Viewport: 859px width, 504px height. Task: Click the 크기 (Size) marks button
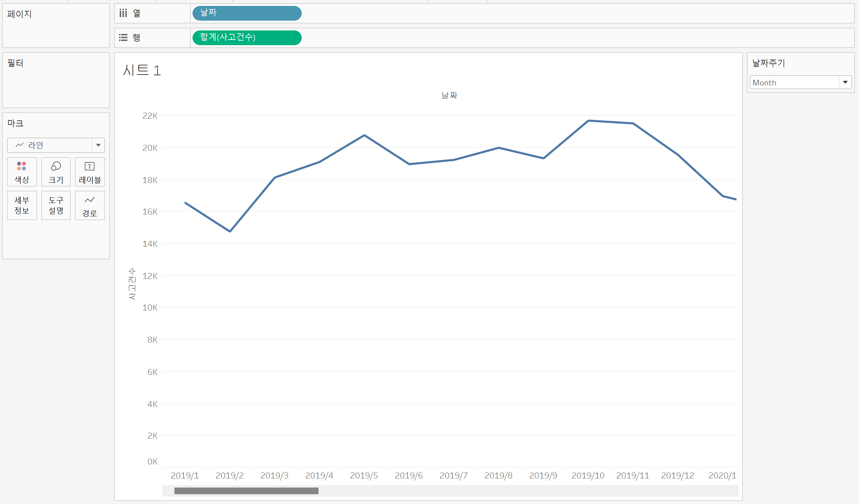[x=56, y=172]
